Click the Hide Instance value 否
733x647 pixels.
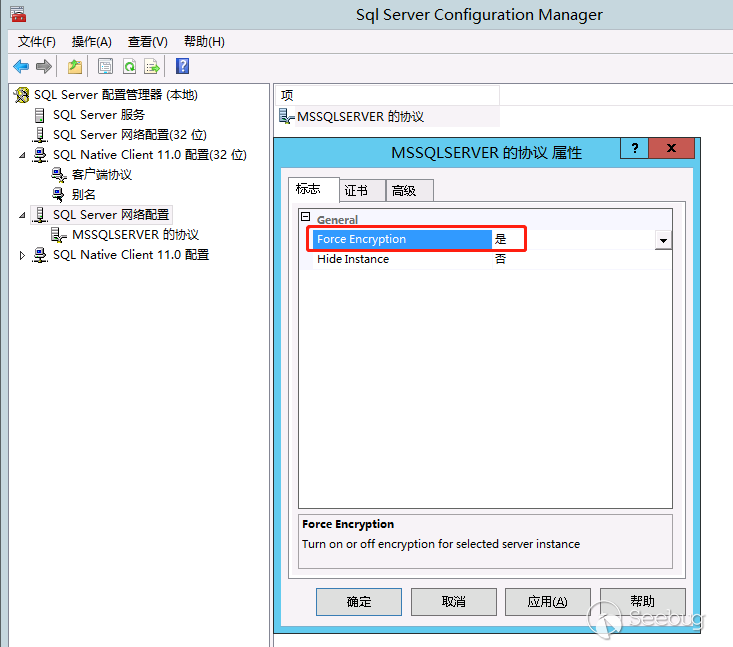coord(500,259)
